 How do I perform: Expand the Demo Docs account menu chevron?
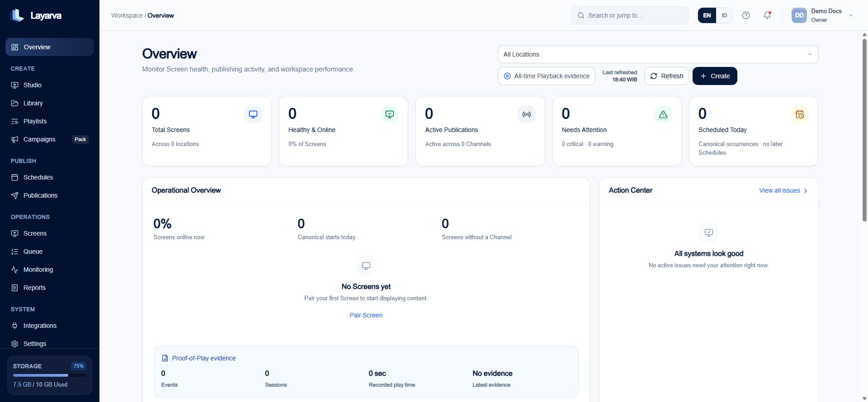pos(851,15)
